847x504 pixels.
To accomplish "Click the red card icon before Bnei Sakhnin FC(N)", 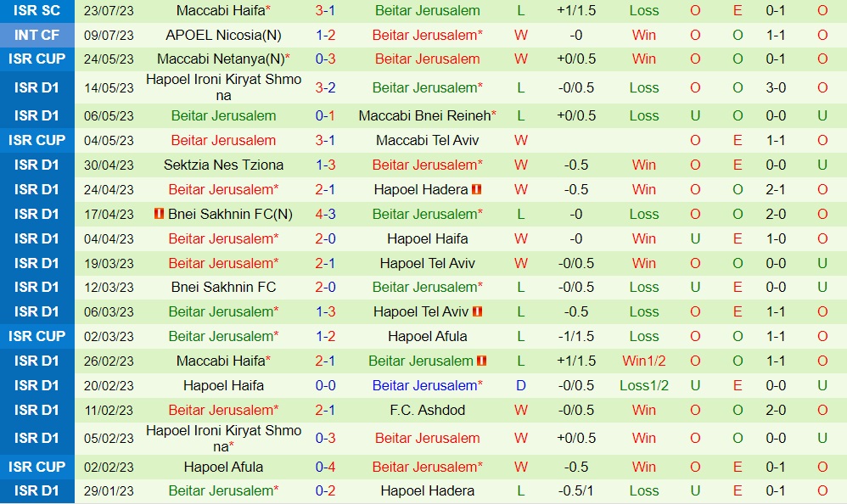I will pyautogui.click(x=159, y=215).
